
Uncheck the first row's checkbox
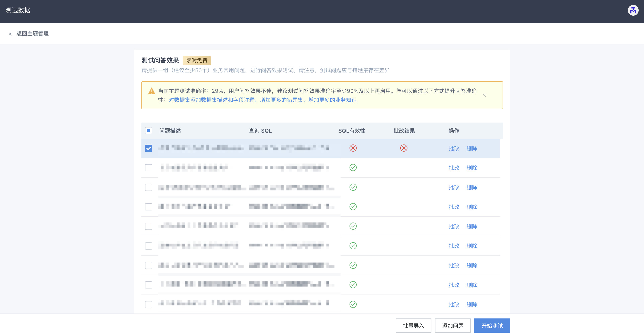149,148
